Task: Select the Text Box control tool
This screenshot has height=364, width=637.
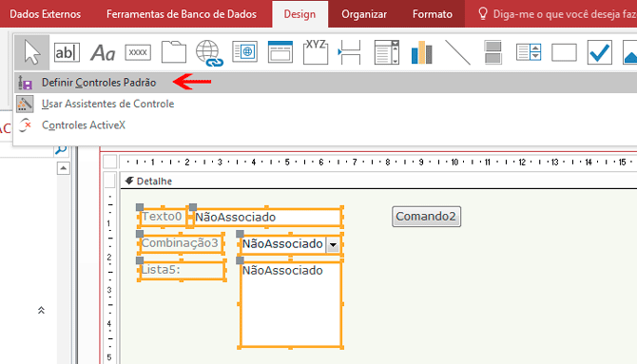Action: (x=68, y=52)
